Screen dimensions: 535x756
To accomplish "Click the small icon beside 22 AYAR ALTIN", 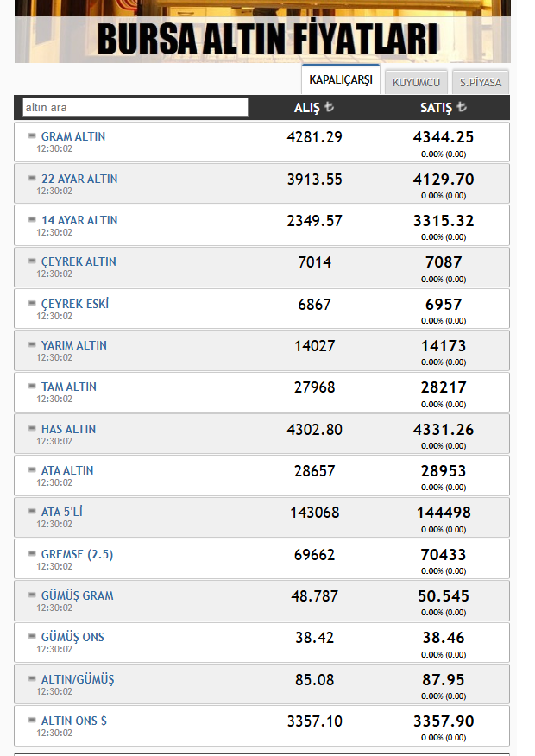I will [x=32, y=178].
